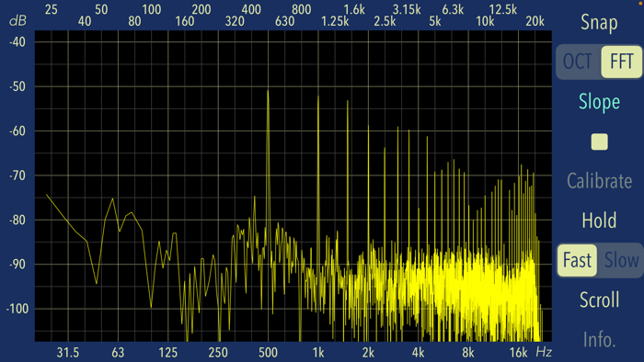Click the 125 frequency label
The height and width of the screenshot is (362, 644).
168,352
